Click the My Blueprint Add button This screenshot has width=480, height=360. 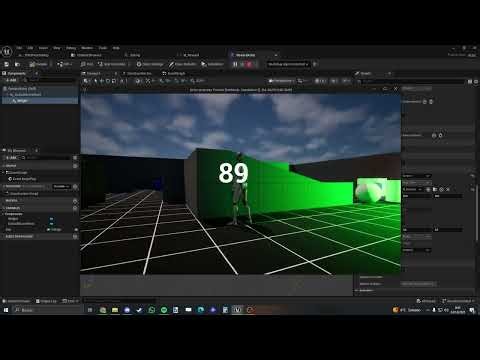(11, 157)
